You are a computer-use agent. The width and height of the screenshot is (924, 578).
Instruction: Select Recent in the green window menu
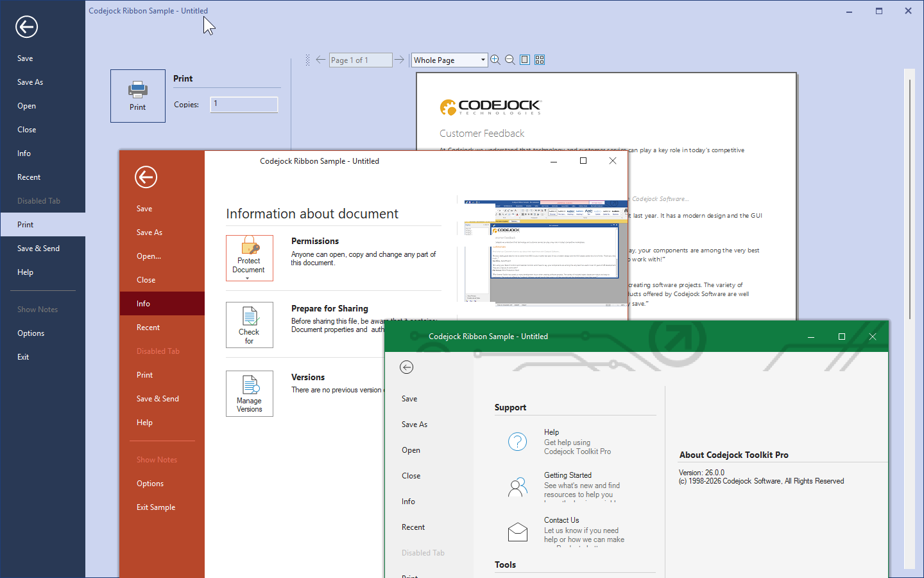pyautogui.click(x=429, y=527)
